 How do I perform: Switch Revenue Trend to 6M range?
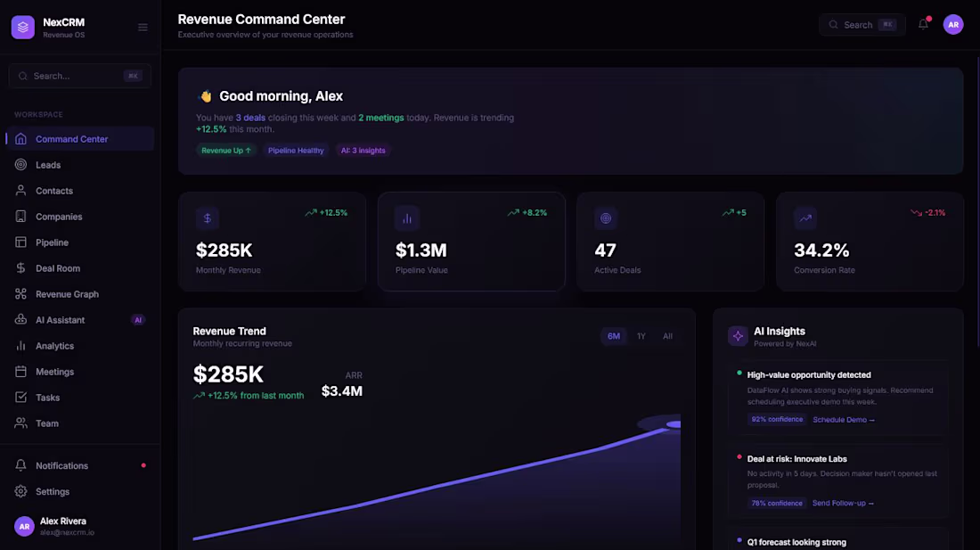[614, 336]
